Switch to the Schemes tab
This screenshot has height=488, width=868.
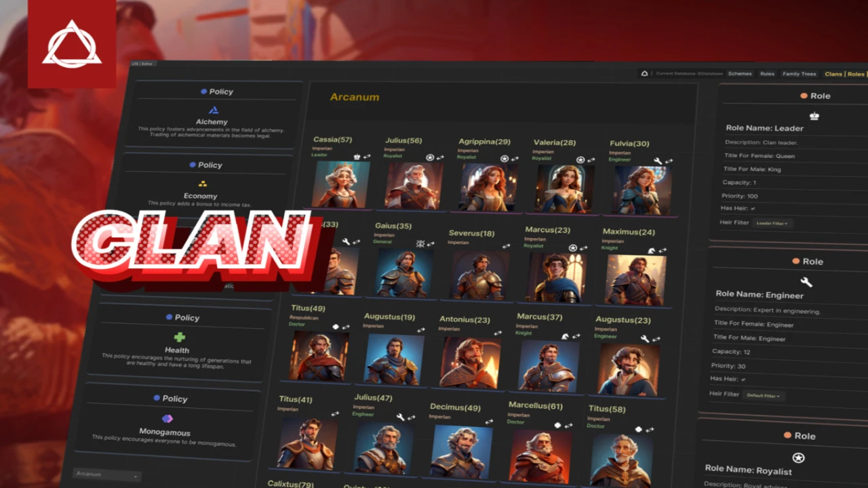pos(739,73)
